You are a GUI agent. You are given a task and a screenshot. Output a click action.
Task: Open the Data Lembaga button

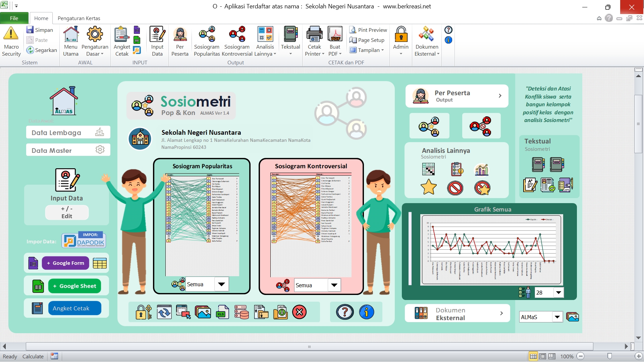pyautogui.click(x=68, y=132)
